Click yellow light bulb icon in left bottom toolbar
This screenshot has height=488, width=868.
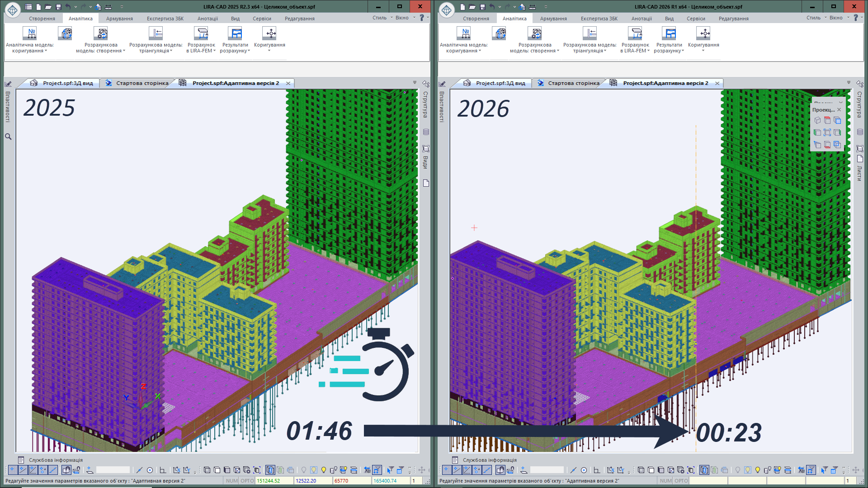pos(323,470)
